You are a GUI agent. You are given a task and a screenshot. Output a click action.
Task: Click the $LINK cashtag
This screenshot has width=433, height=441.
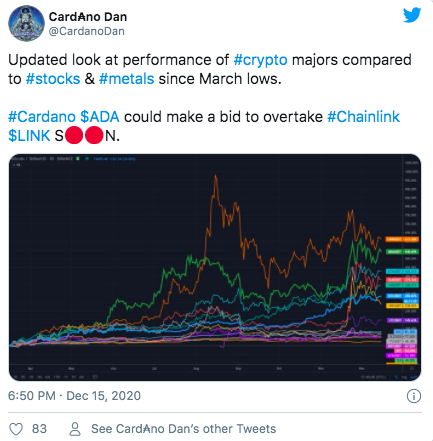pyautogui.click(x=29, y=136)
